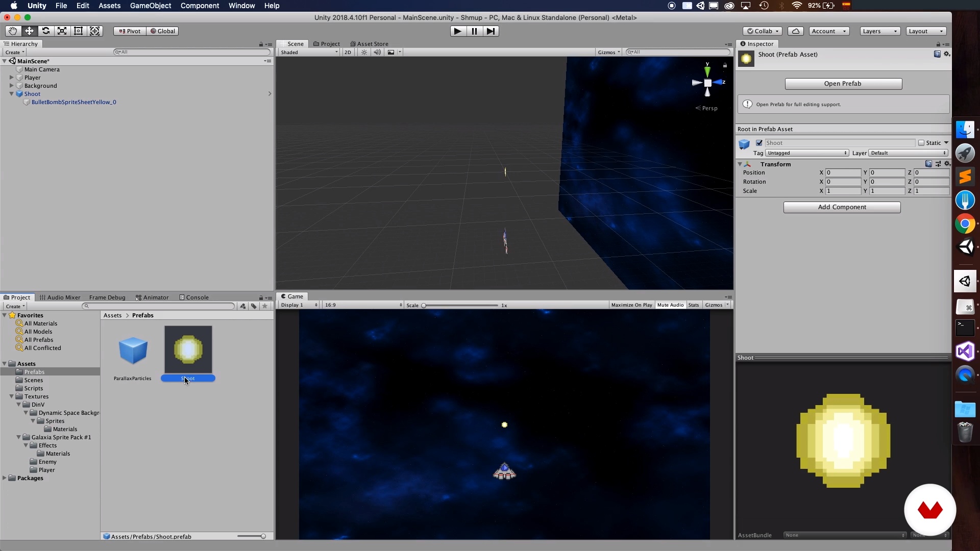Expand the Player object in Hierarchy
Viewport: 980px width, 551px height.
pos(11,78)
